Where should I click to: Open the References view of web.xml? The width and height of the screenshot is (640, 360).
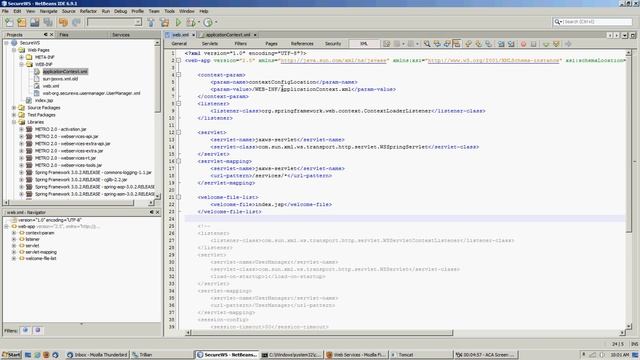(x=302, y=44)
